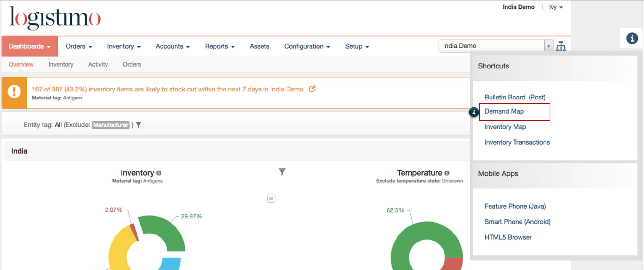Click the India panel heading
The width and height of the screenshot is (644, 270).
click(19, 151)
